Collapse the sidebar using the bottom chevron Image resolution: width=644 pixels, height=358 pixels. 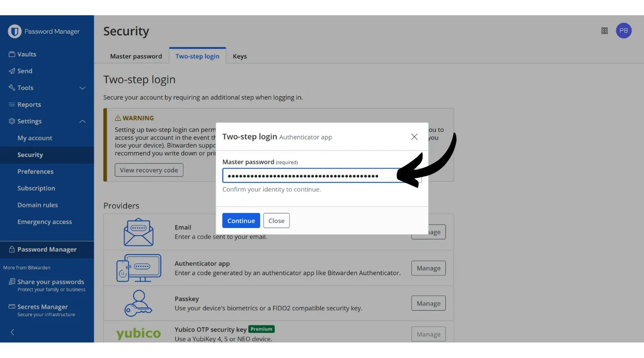tap(13, 332)
